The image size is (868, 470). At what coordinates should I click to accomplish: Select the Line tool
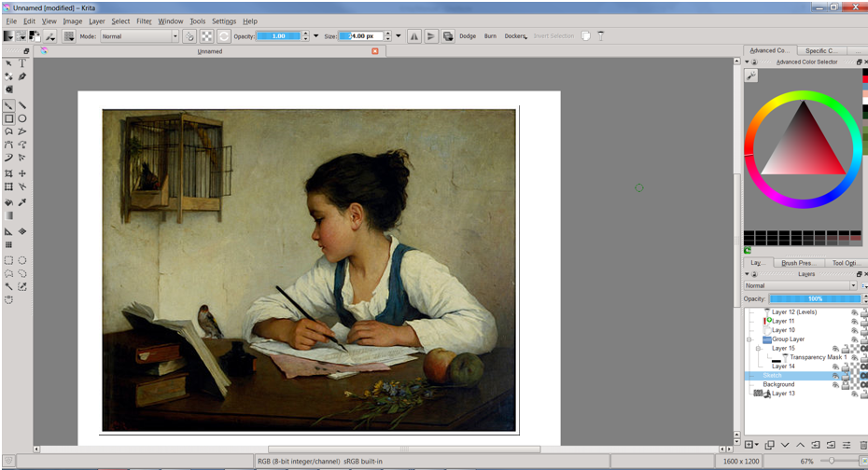[22, 105]
